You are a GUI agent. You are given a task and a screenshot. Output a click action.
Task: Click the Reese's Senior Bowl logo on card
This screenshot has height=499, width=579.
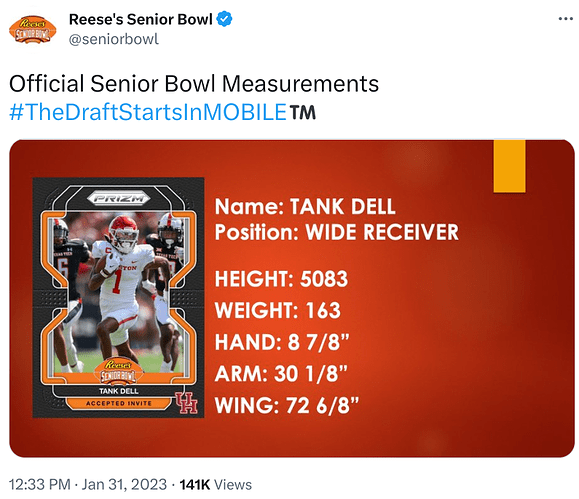coord(119,371)
